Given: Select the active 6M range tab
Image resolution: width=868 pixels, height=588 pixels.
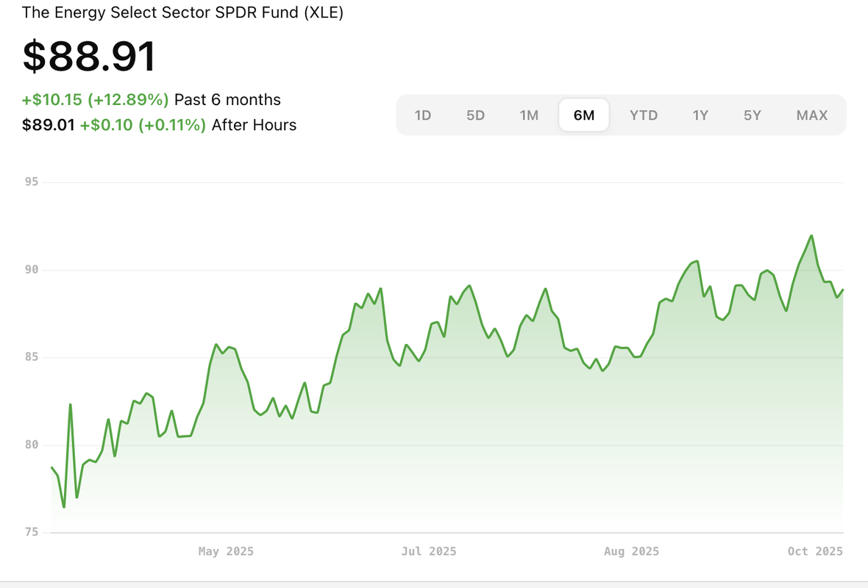Looking at the screenshot, I should 584,115.
